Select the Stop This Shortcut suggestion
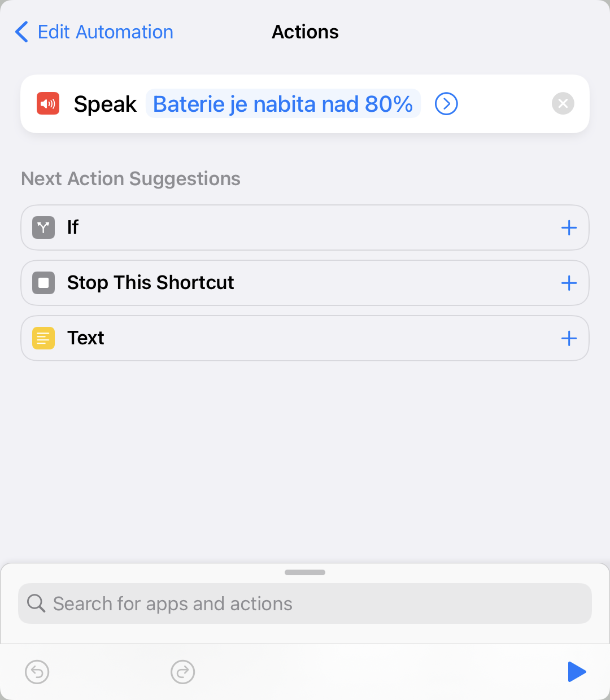The image size is (610, 700). point(150,283)
